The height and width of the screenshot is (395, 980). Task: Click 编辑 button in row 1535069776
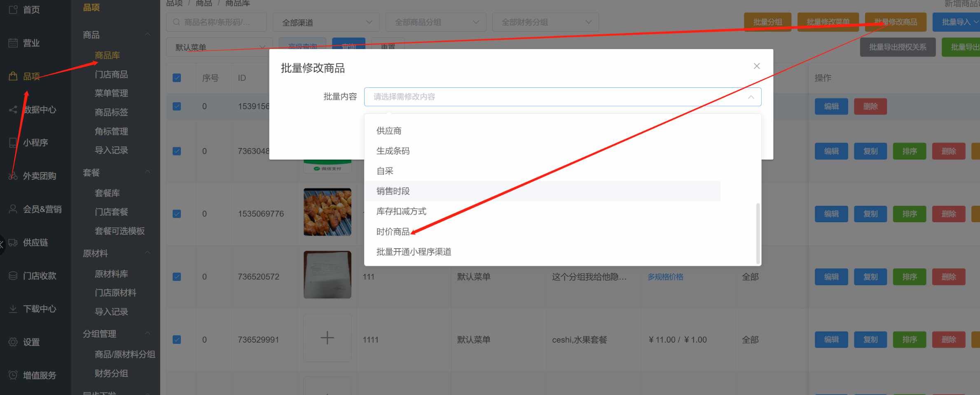pyautogui.click(x=831, y=214)
